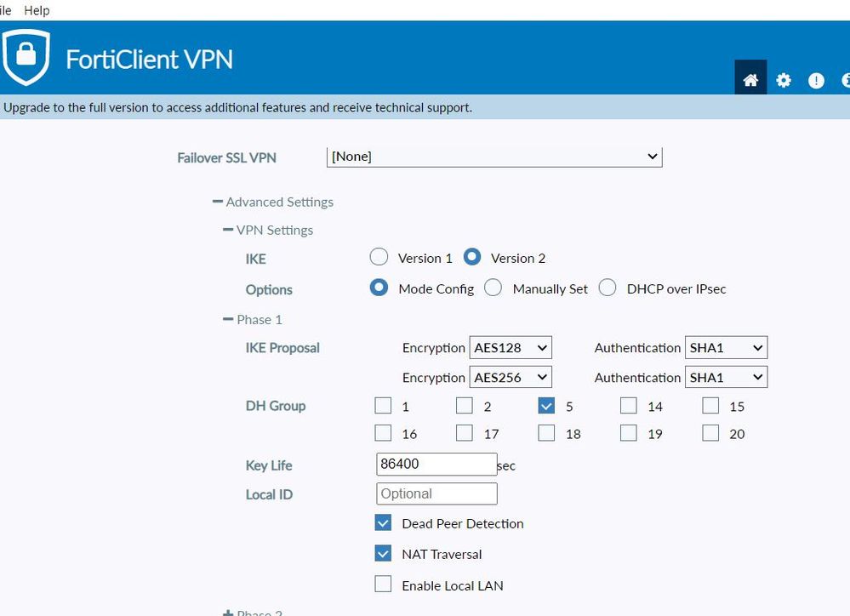
Task: Enable DH Group 14 checkbox
Action: pyautogui.click(x=629, y=406)
